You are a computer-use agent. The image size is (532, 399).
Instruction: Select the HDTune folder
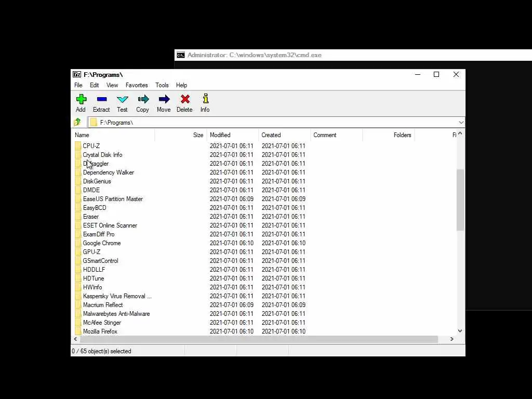94,278
